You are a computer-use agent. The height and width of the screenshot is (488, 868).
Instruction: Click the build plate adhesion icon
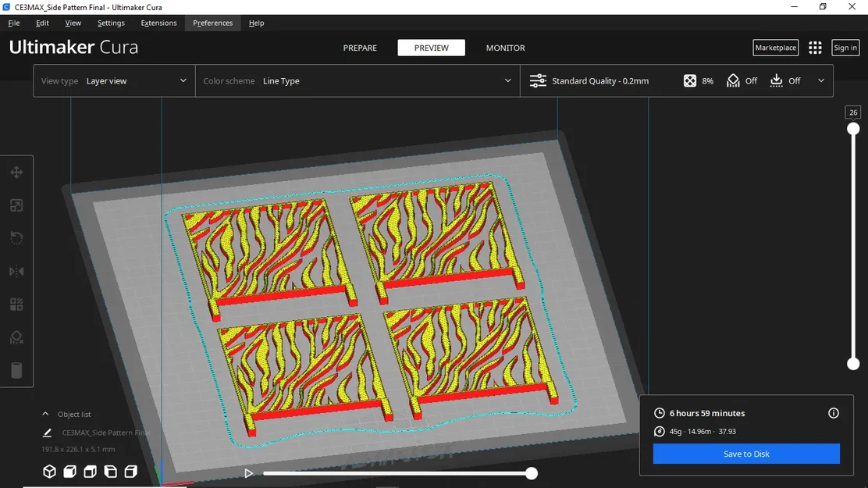pos(776,81)
